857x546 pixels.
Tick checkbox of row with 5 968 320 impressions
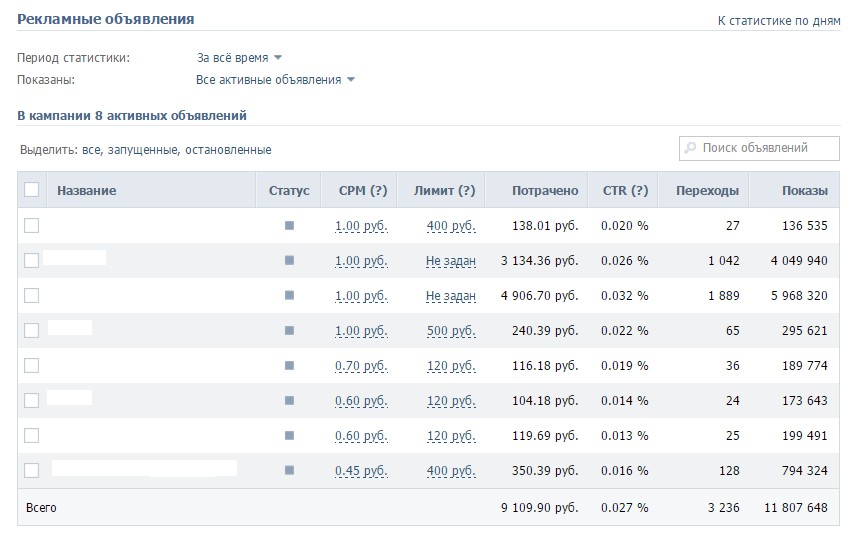tap(32, 295)
